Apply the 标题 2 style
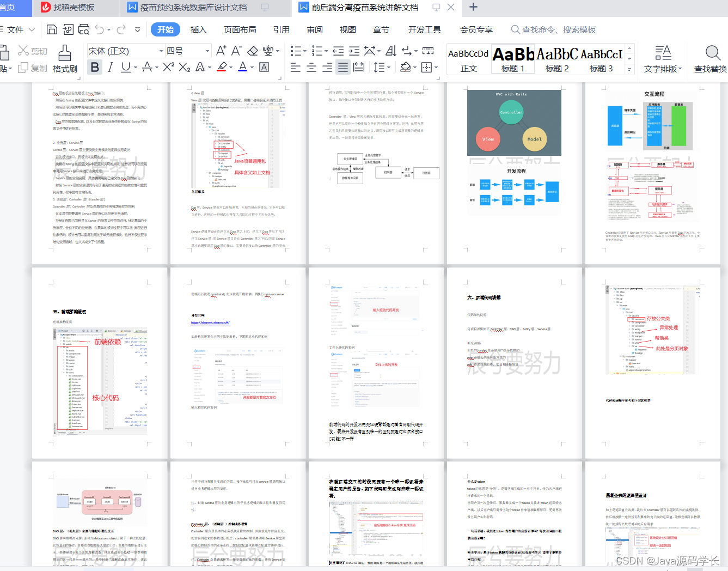The width and height of the screenshot is (728, 571). [x=557, y=59]
